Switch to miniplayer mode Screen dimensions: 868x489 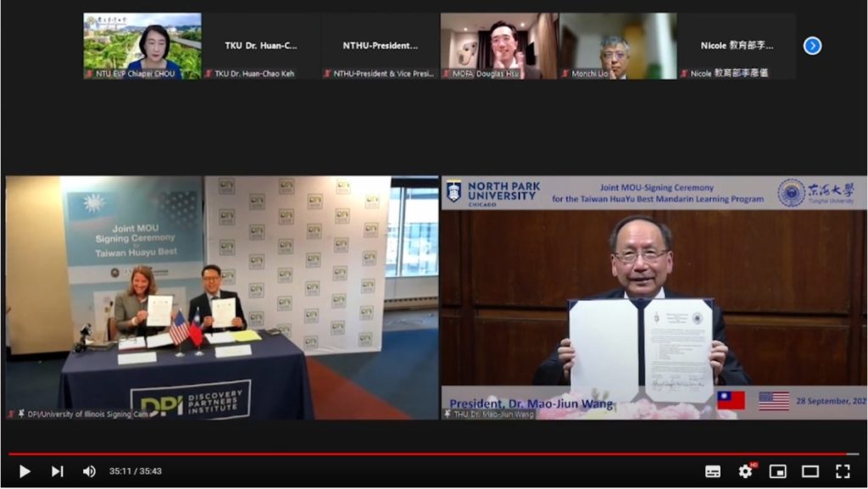pyautogui.click(x=778, y=471)
